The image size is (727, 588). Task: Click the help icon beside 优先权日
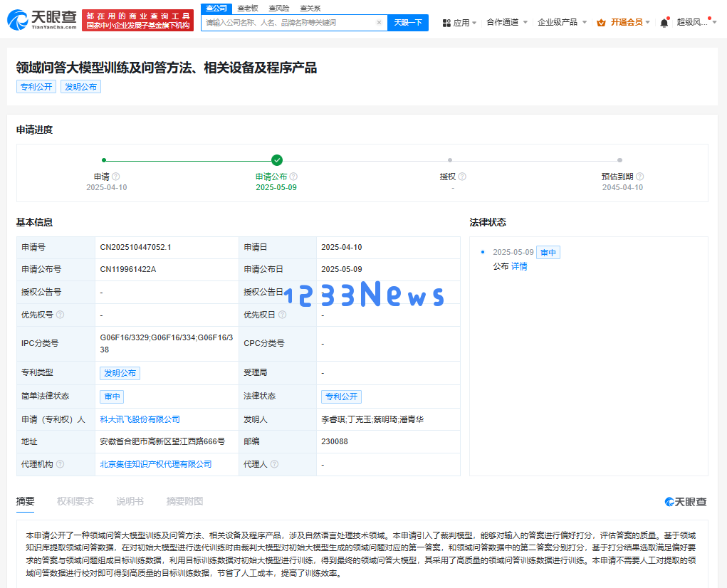[283, 315]
